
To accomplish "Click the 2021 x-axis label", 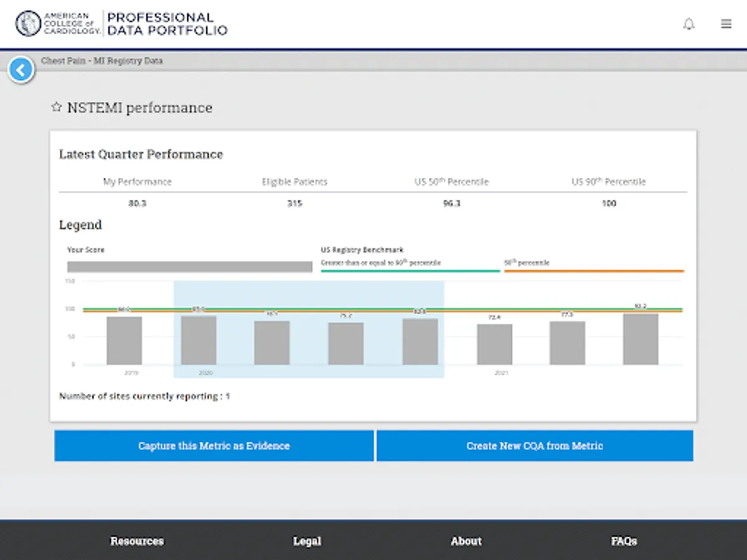I will pyautogui.click(x=501, y=373).
